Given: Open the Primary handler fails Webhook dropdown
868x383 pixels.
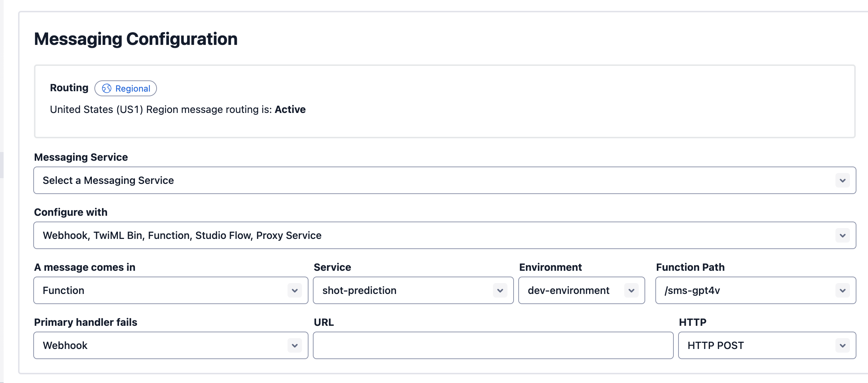Looking at the screenshot, I should tap(163, 345).
